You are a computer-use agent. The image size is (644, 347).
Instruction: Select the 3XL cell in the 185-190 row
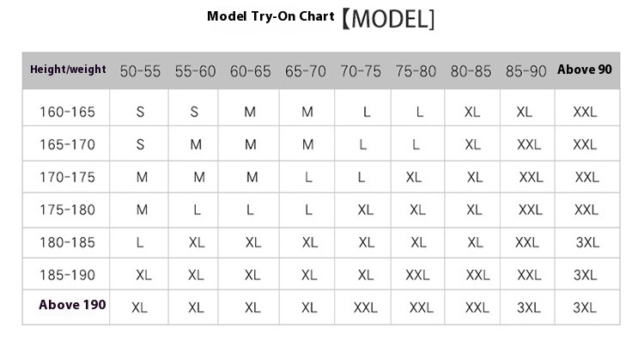tap(585, 275)
